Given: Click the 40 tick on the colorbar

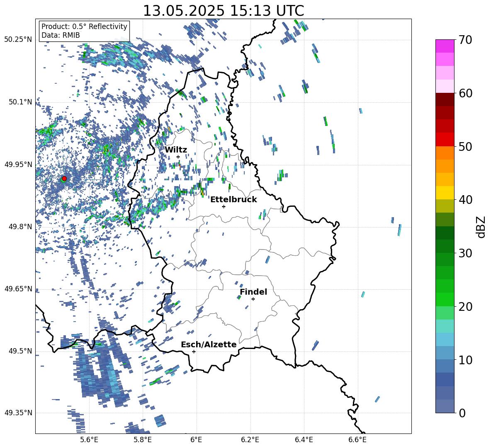Looking at the screenshot, I should pyautogui.click(x=465, y=200).
